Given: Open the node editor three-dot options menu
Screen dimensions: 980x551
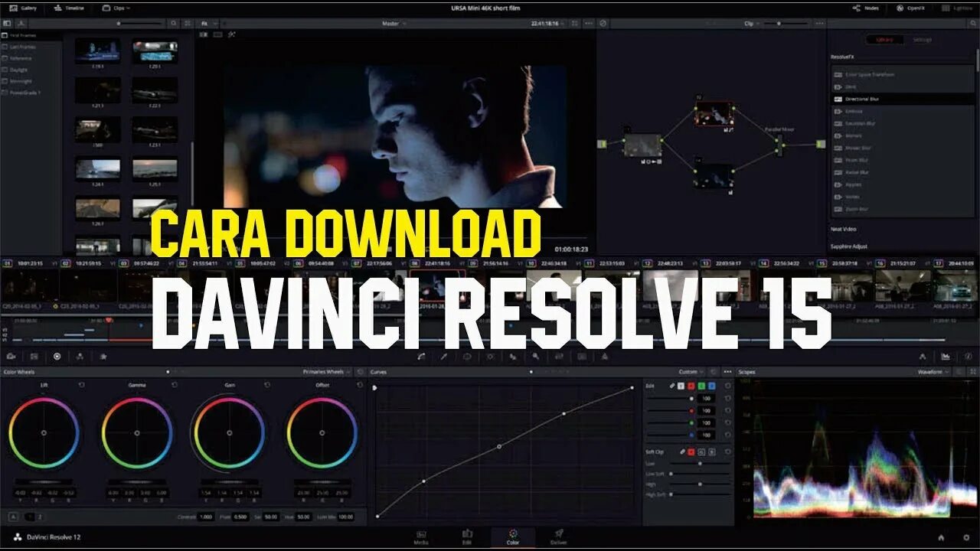Looking at the screenshot, I should tap(818, 24).
